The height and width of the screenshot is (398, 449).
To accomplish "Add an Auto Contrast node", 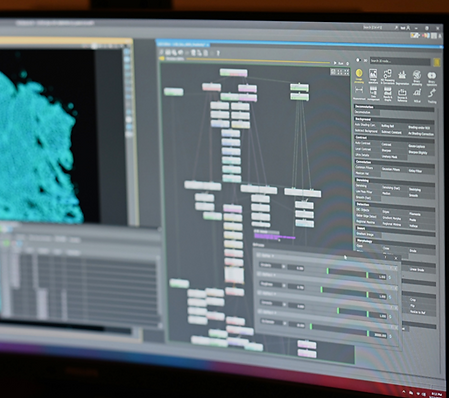I will [363, 143].
